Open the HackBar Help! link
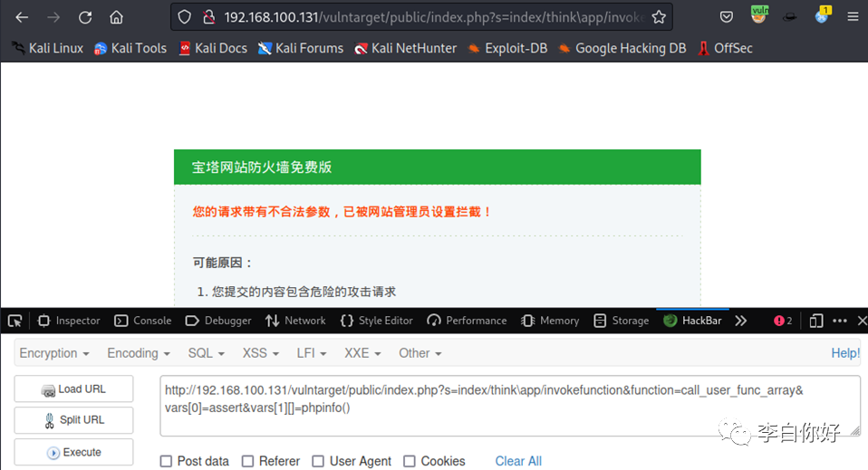 click(x=845, y=353)
